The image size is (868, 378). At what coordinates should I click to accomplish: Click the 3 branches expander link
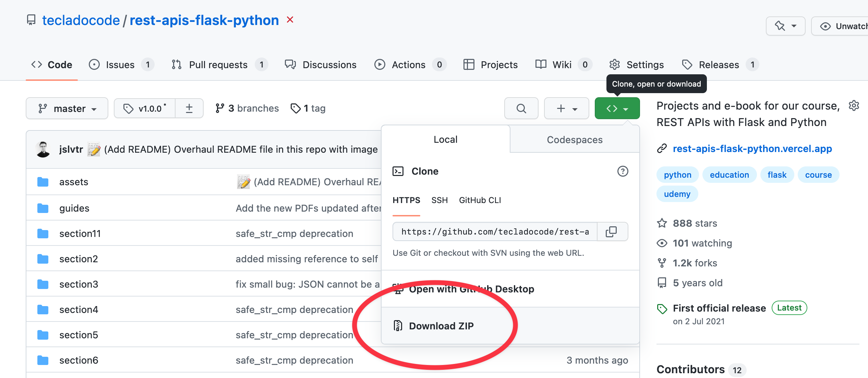[x=246, y=108]
